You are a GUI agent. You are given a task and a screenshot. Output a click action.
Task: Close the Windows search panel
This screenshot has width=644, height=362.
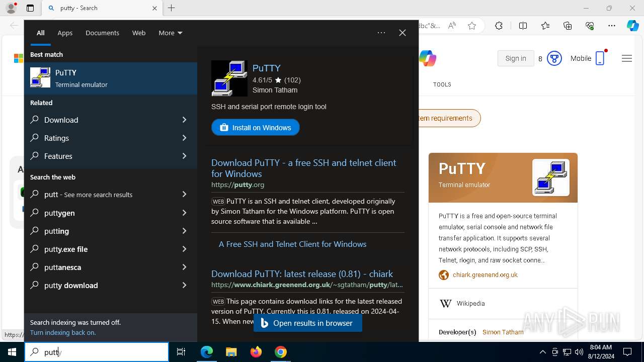(x=403, y=33)
